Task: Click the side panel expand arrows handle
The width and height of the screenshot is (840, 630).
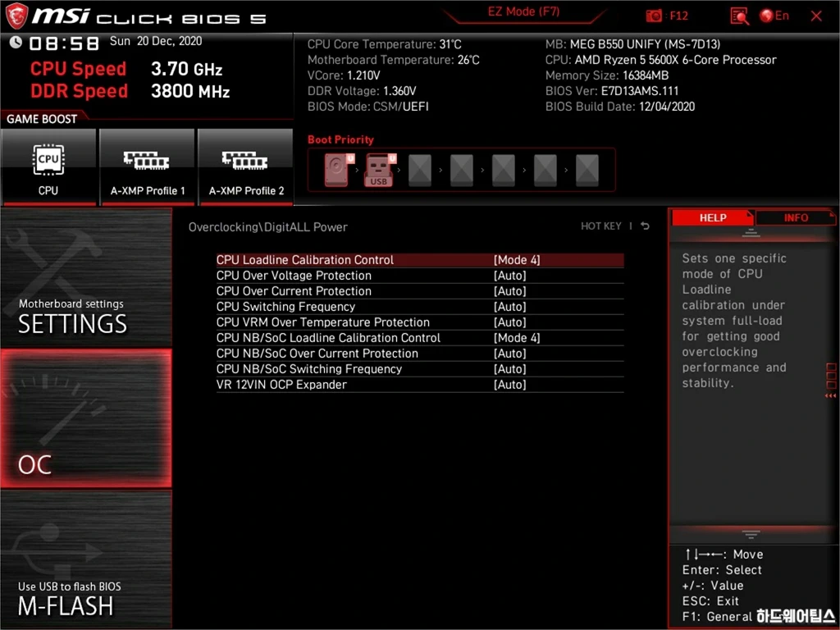Action: (831, 381)
